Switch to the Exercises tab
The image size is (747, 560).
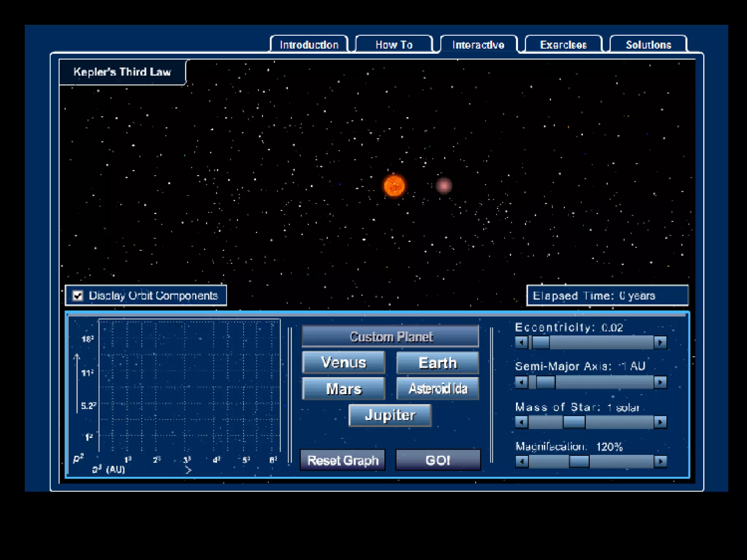pos(563,45)
